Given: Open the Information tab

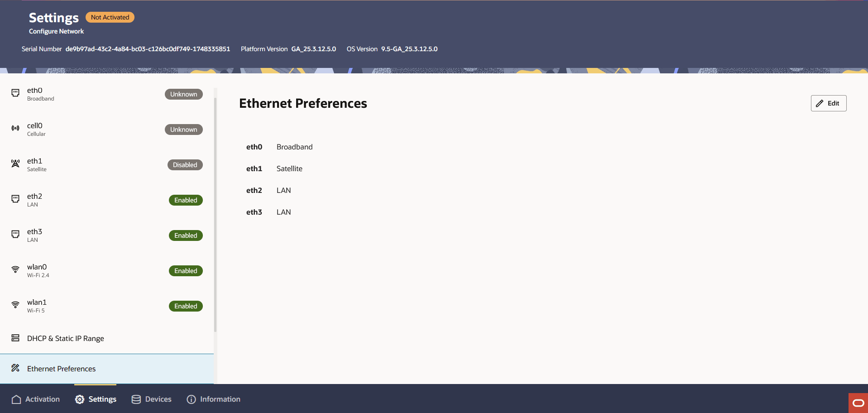Looking at the screenshot, I should point(213,399).
